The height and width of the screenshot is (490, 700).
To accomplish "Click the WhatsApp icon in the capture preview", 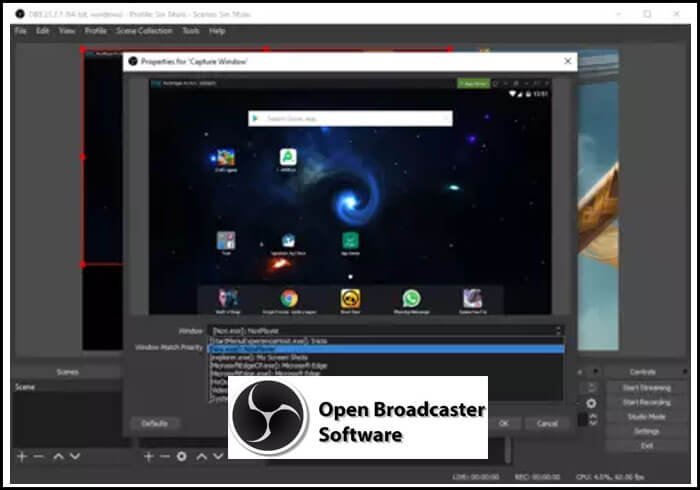I will [411, 298].
